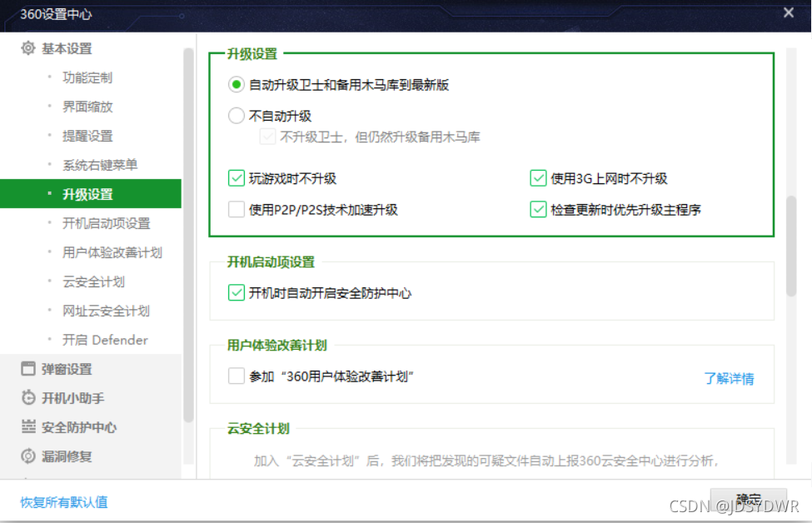Open 提醒设置 in the sidebar
812x523 pixels.
[87, 136]
